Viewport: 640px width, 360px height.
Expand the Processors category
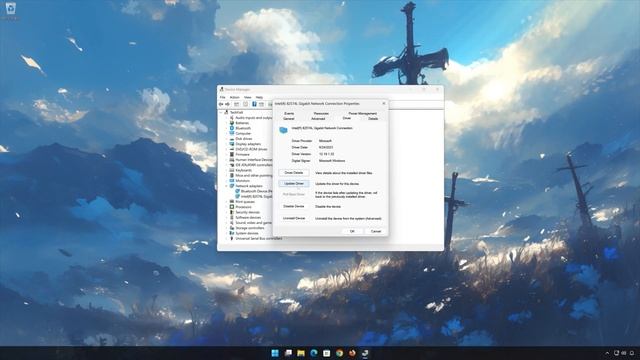tap(227, 207)
